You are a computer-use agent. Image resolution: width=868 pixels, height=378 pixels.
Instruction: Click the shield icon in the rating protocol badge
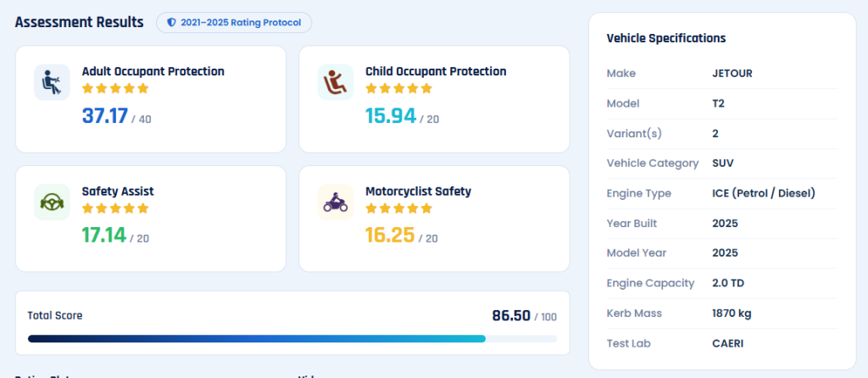point(171,23)
